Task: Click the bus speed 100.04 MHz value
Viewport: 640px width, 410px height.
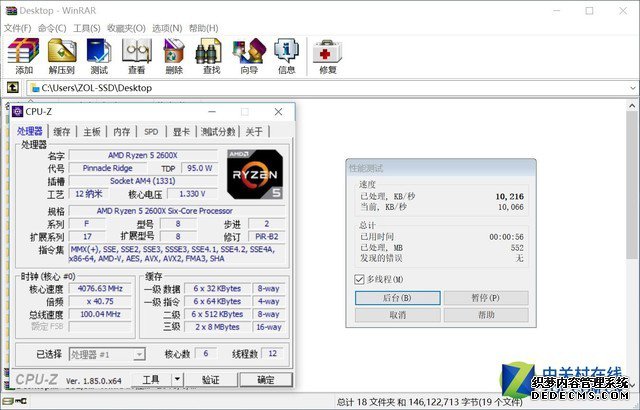Action: 100,314
